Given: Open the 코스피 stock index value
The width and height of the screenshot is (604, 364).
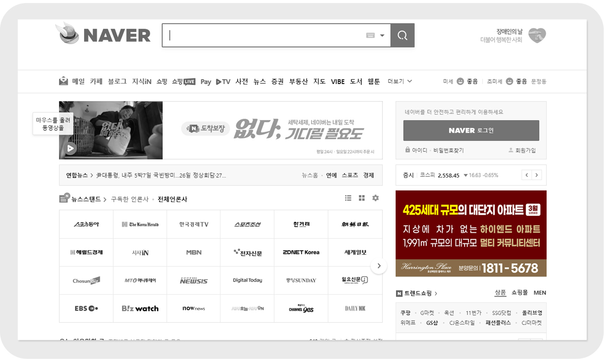Looking at the screenshot, I should [x=448, y=175].
